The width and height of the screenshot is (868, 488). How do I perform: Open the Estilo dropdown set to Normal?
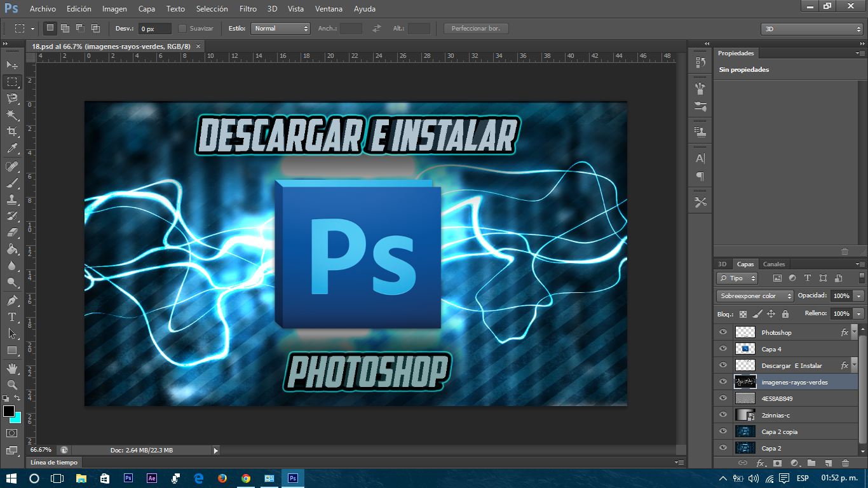(280, 29)
